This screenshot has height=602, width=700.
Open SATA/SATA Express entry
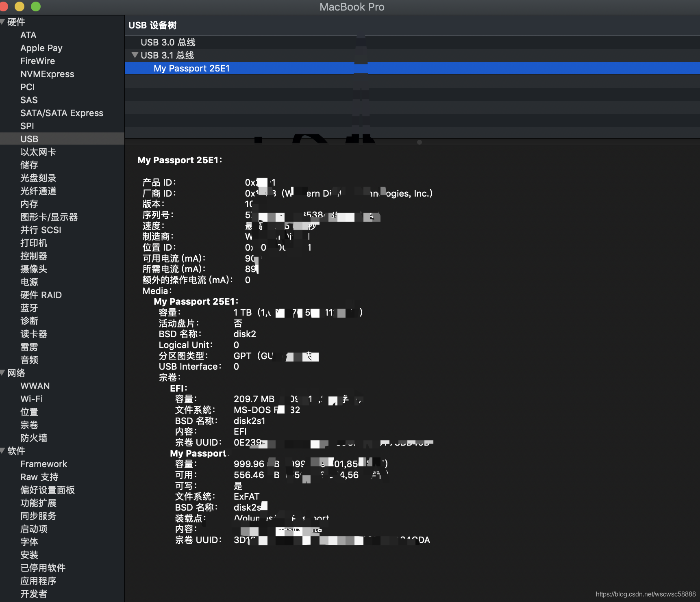click(x=62, y=113)
